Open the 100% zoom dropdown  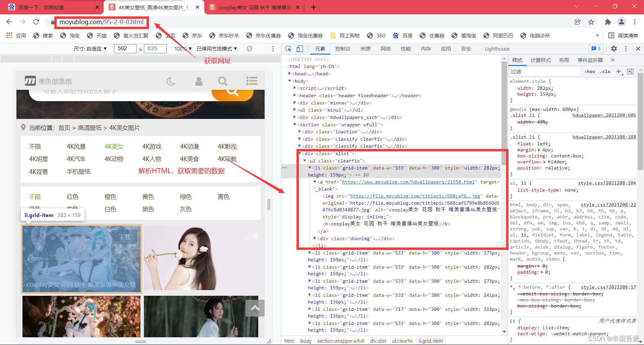183,49
